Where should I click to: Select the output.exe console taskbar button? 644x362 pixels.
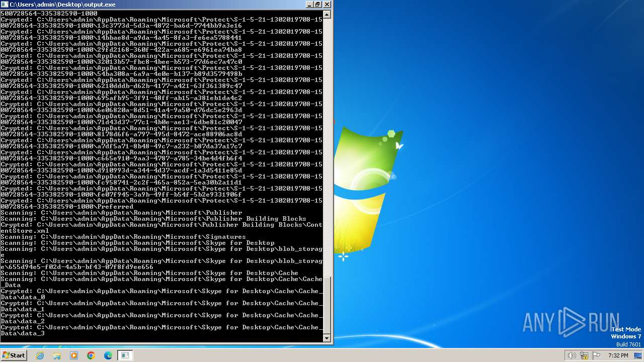click(x=125, y=355)
